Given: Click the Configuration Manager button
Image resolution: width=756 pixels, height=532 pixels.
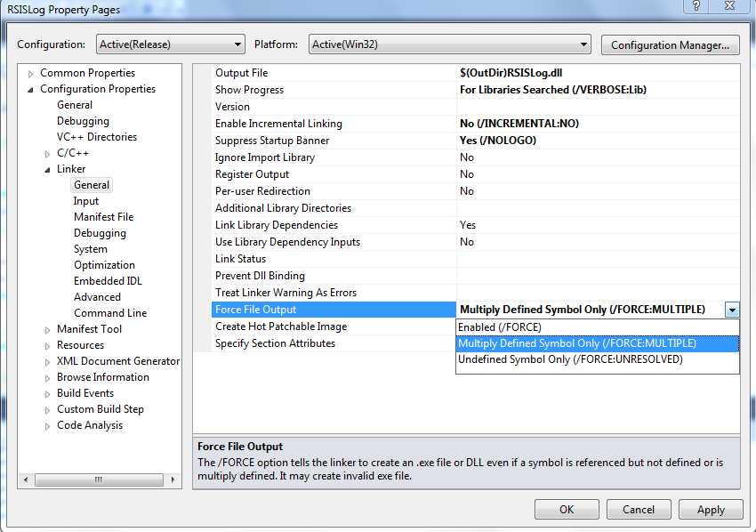Looking at the screenshot, I should tap(671, 44).
